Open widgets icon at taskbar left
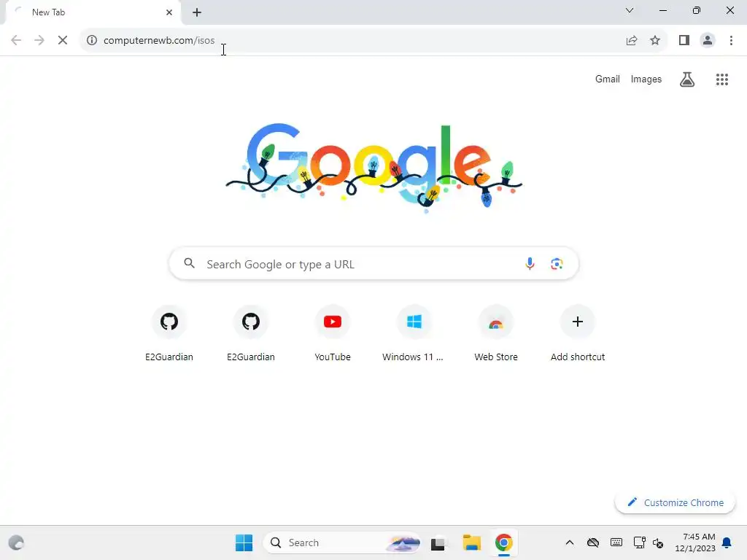 coord(16,542)
